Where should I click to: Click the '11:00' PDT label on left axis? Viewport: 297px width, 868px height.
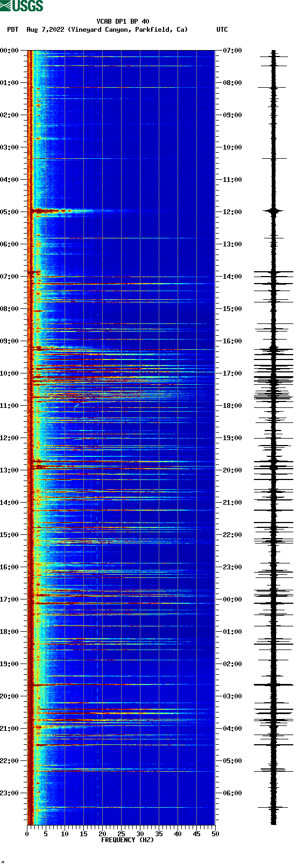9,406
